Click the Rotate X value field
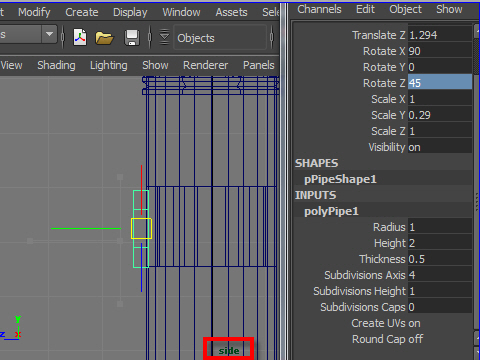 (x=440, y=51)
